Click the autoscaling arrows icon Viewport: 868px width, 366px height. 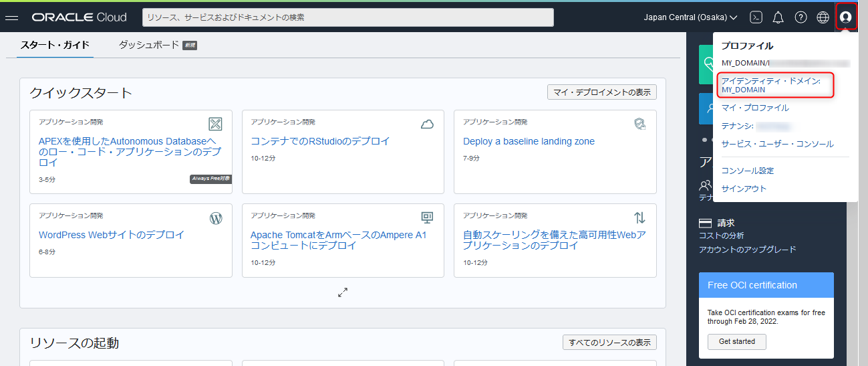point(639,217)
